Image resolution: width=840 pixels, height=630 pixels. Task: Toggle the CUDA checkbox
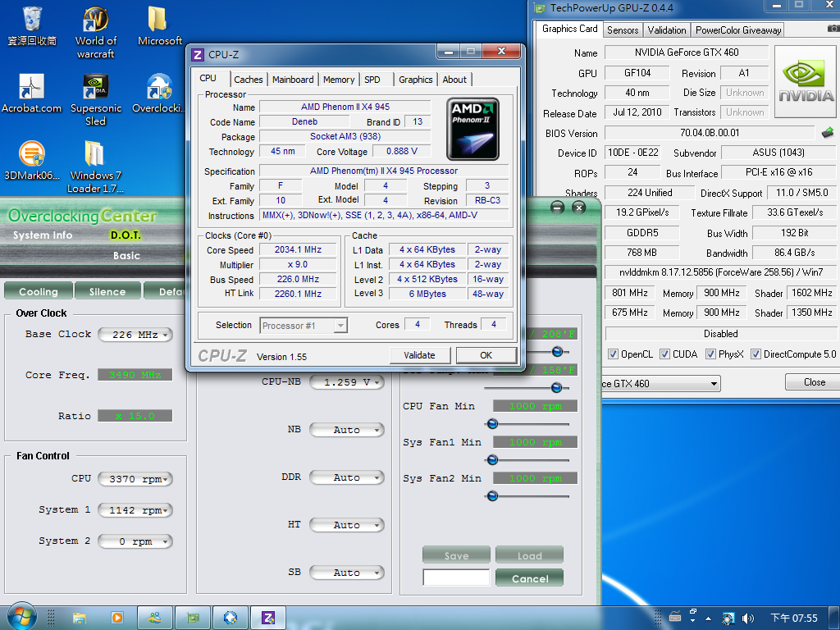coord(665,354)
